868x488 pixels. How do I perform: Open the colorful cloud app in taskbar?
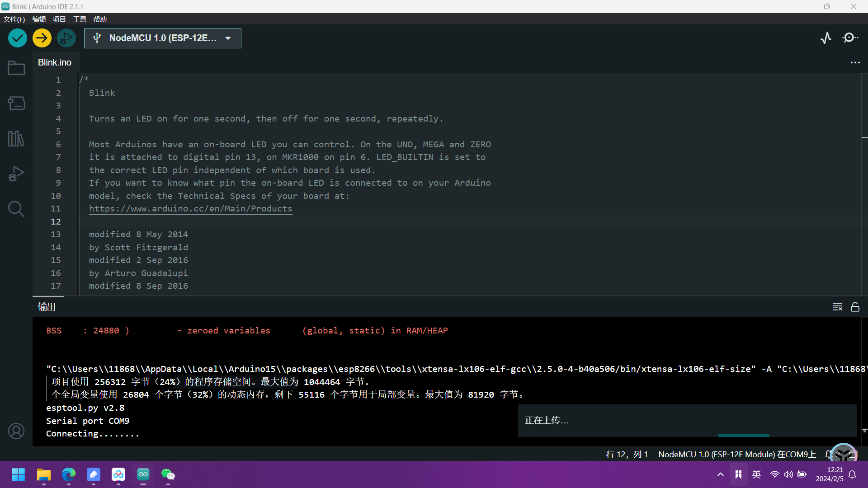click(x=118, y=474)
